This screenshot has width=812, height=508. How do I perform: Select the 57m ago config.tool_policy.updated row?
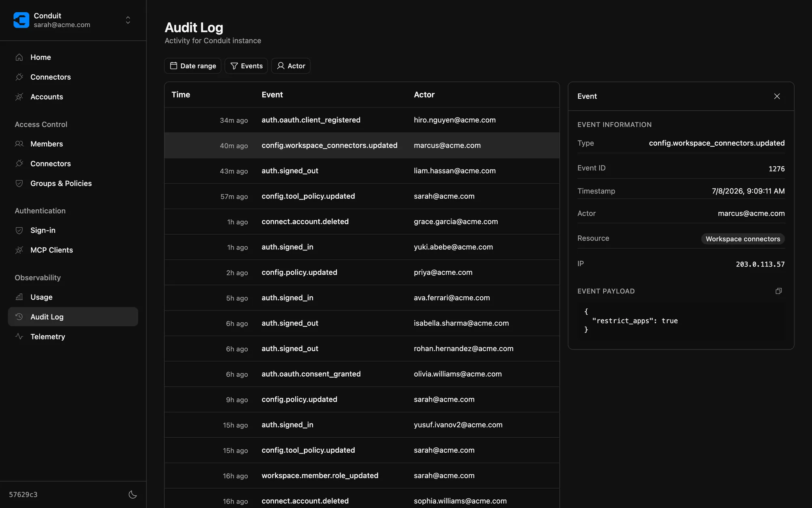362,196
